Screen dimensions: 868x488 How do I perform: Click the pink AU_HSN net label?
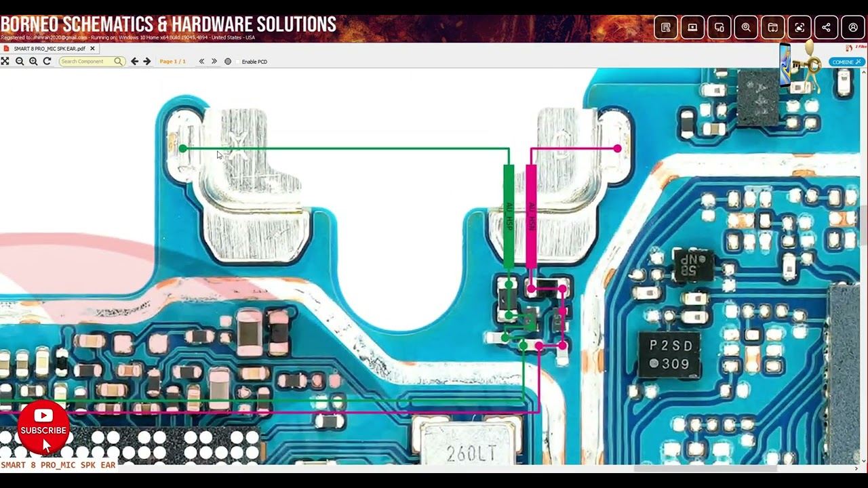(x=531, y=215)
